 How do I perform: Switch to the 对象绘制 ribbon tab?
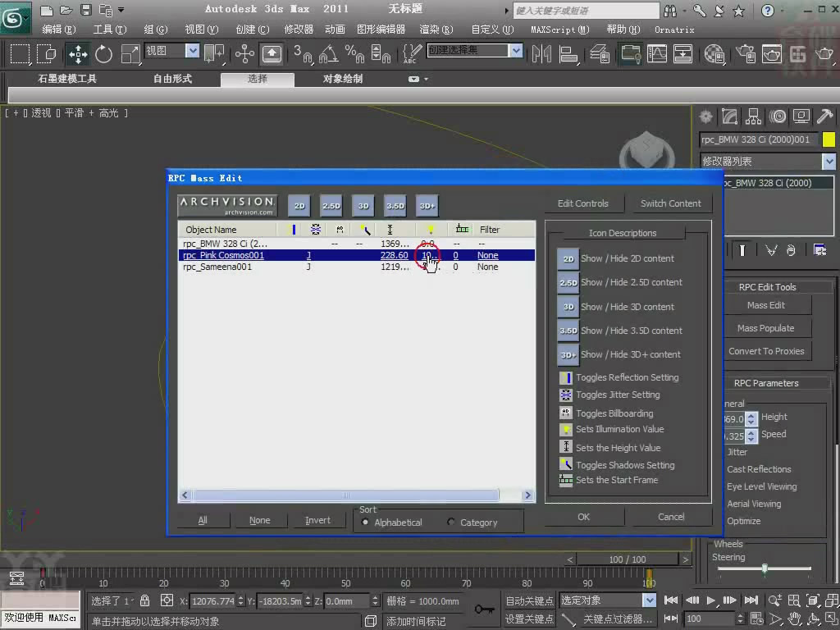(343, 79)
